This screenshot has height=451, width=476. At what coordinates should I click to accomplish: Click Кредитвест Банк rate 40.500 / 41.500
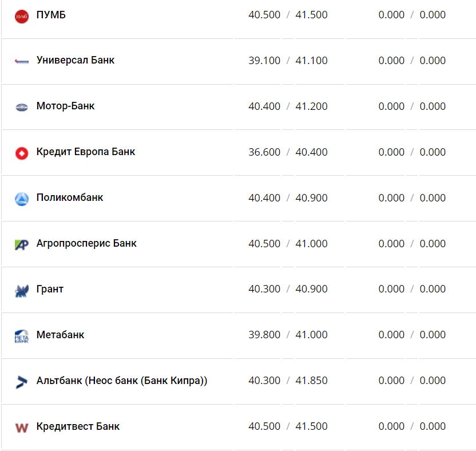(x=288, y=426)
